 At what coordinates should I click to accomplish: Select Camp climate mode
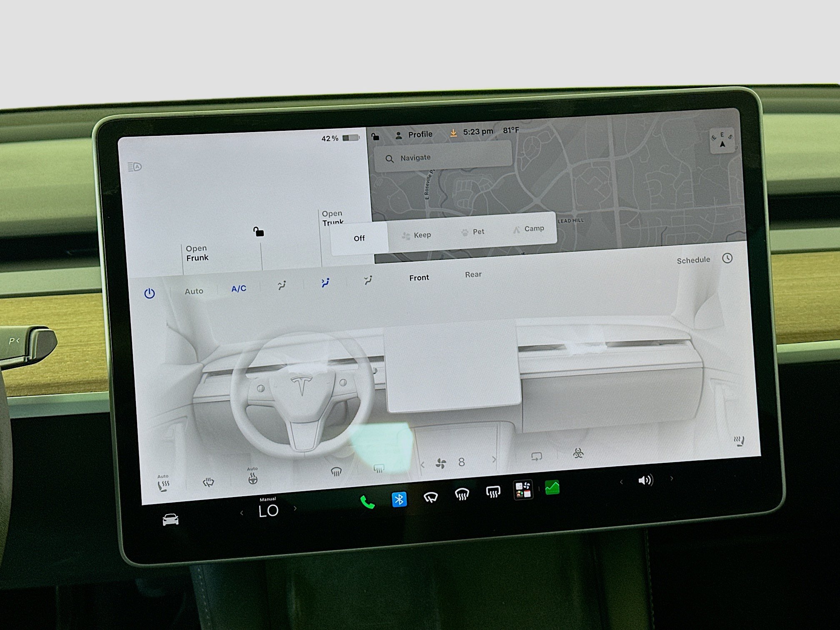tap(528, 229)
